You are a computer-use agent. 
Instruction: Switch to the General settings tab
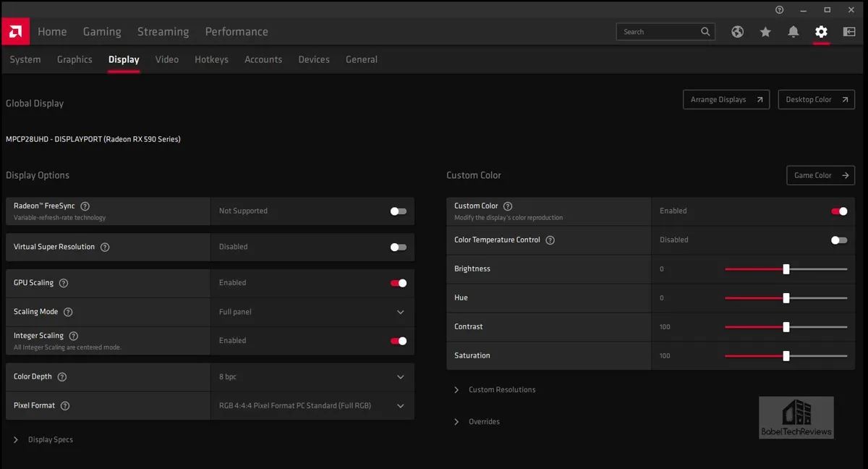pyautogui.click(x=362, y=59)
